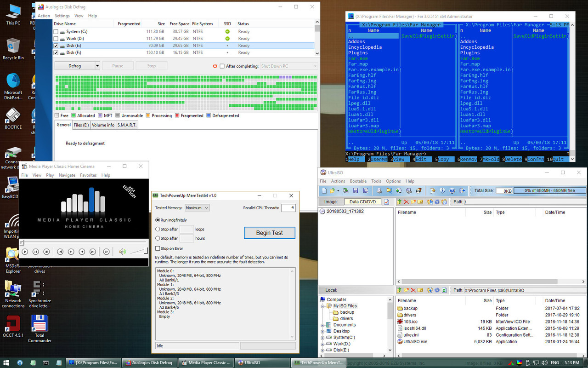Image resolution: width=588 pixels, height=368 pixels.
Task: Enable the After completing checkbox
Action: pyautogui.click(x=222, y=66)
